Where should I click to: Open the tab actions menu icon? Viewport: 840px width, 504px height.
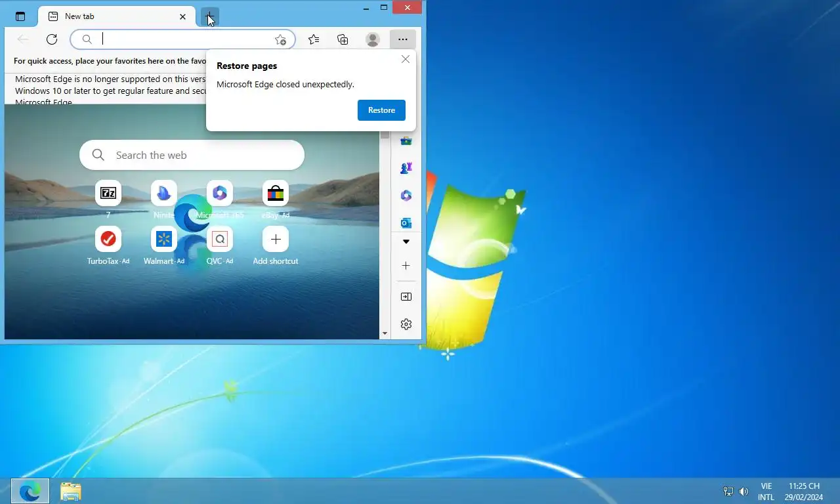[x=20, y=16]
